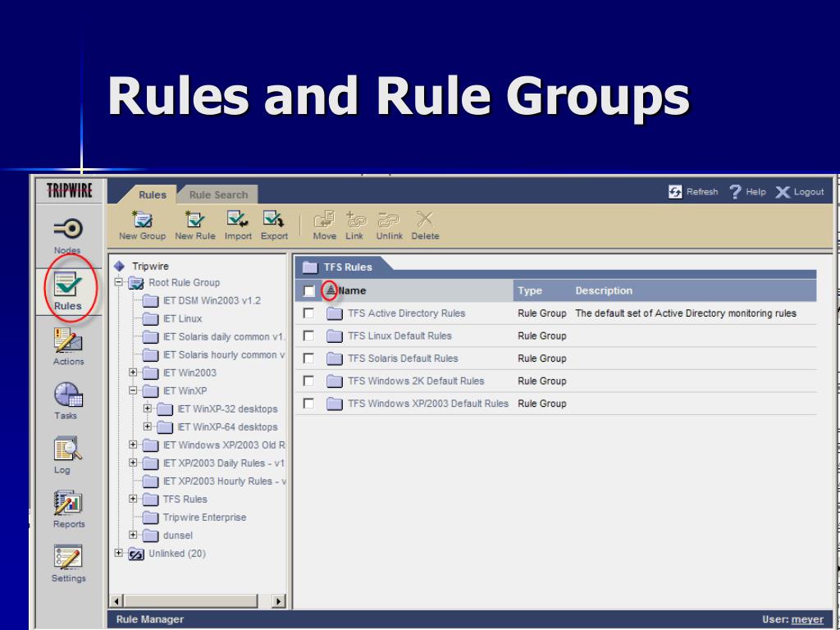Click the Move toolbar icon

[324, 219]
